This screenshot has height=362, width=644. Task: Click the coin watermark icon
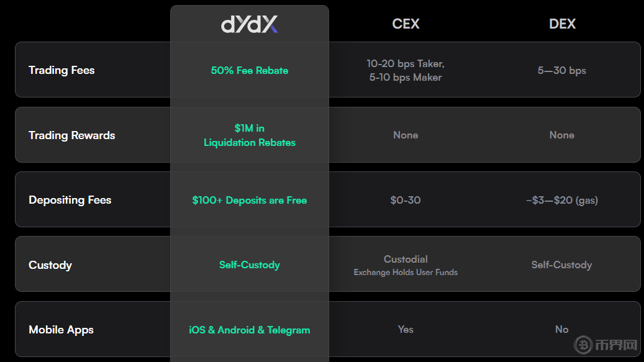[x=583, y=344]
